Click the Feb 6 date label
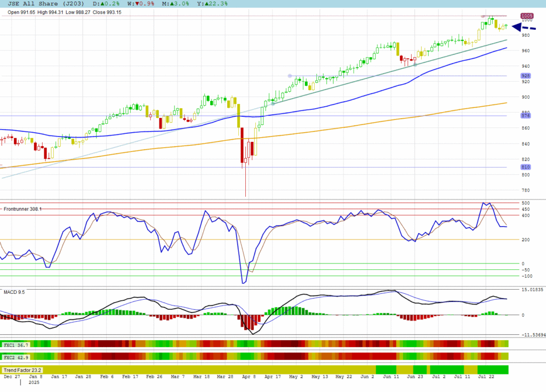This screenshot has width=546, height=392. (107, 377)
